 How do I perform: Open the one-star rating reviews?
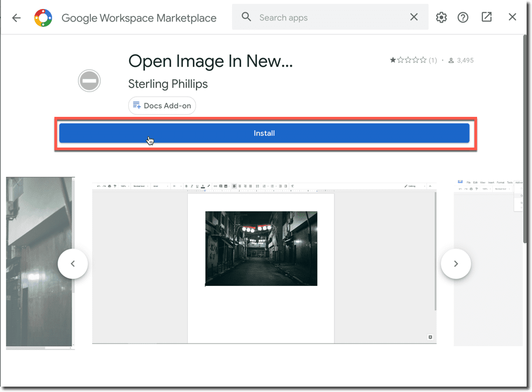[412, 60]
